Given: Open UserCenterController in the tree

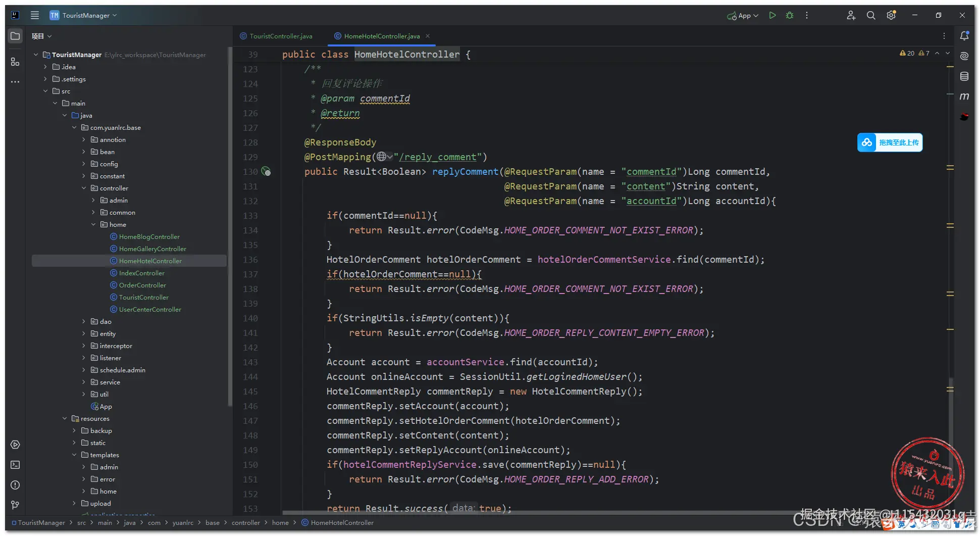Looking at the screenshot, I should 150,309.
